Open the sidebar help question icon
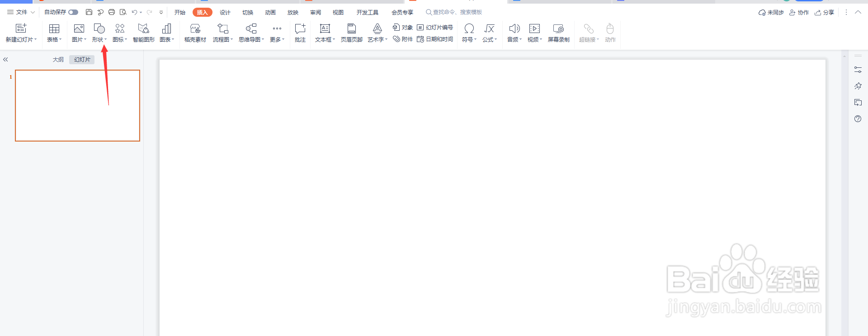 coord(858,119)
